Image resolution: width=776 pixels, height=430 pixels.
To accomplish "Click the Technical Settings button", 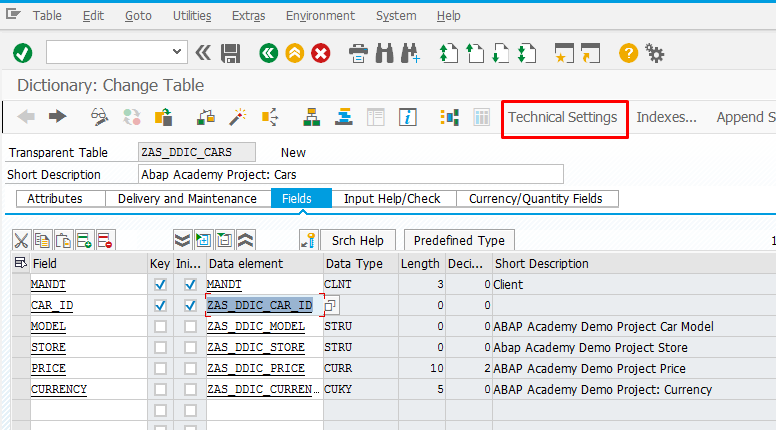I will coord(563,117).
